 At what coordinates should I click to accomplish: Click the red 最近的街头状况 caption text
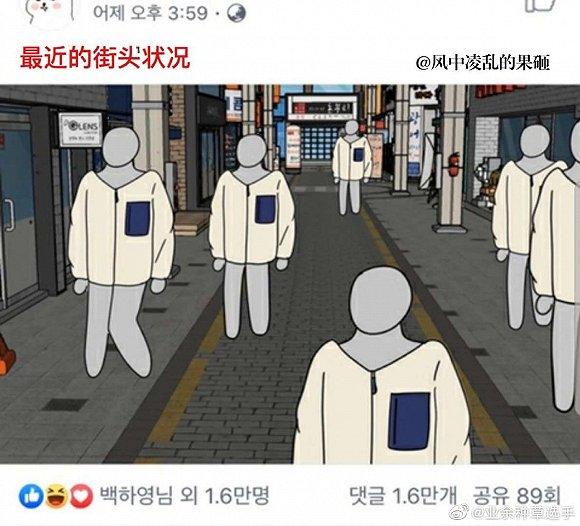[x=105, y=58]
